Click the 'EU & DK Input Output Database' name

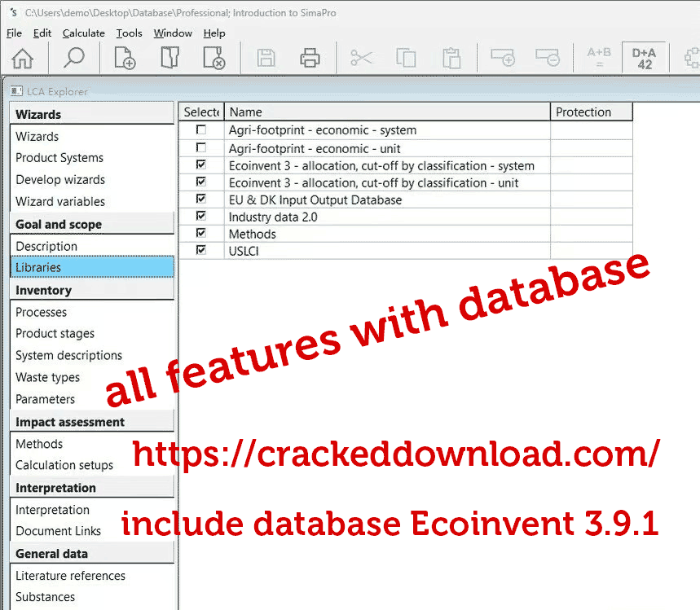click(x=315, y=200)
